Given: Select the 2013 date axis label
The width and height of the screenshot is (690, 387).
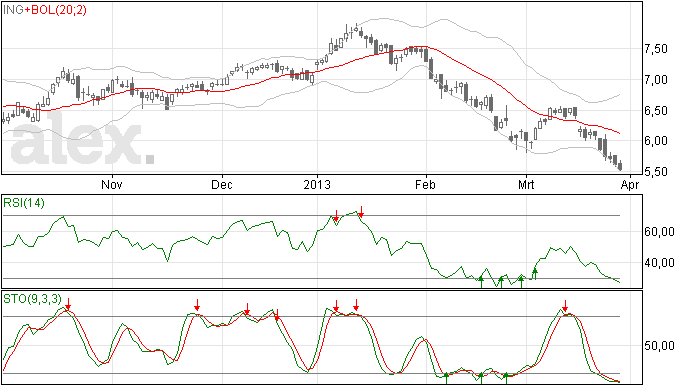Looking at the screenshot, I should (317, 184).
